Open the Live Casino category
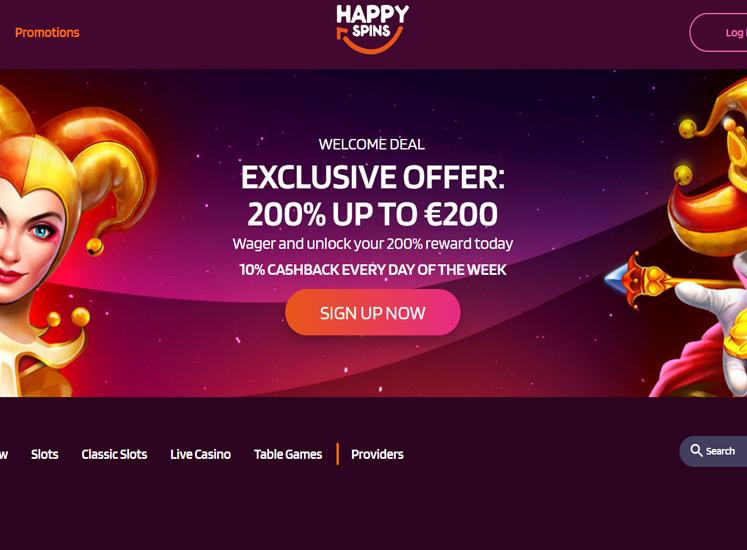This screenshot has width=747, height=550. click(201, 454)
